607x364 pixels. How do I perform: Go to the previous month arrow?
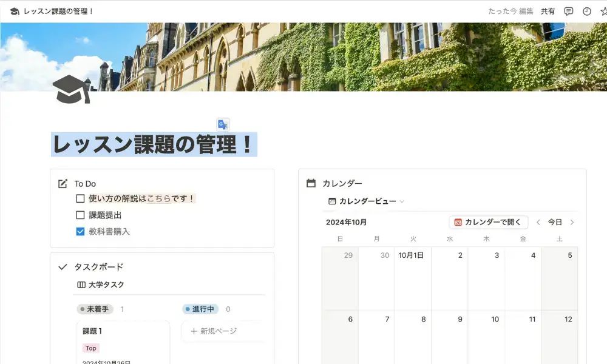[x=538, y=222]
